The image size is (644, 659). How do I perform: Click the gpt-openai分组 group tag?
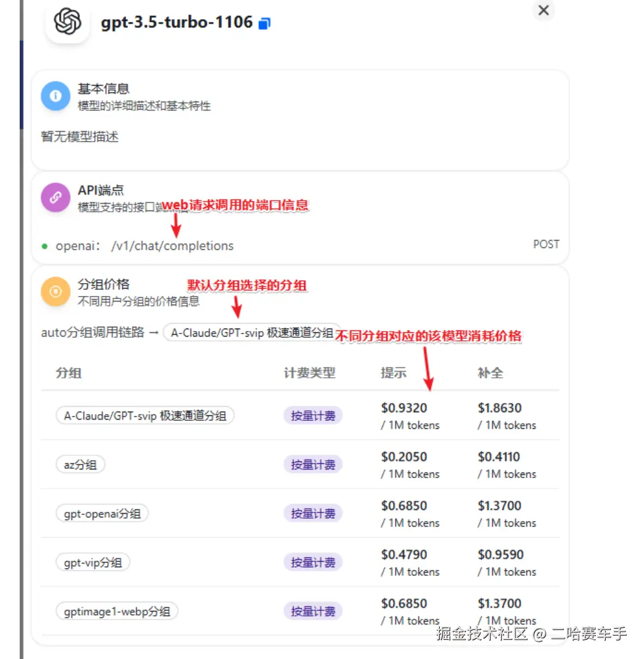102,514
